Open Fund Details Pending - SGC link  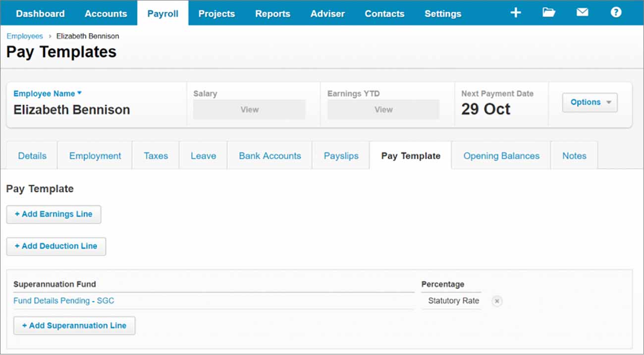click(x=63, y=301)
